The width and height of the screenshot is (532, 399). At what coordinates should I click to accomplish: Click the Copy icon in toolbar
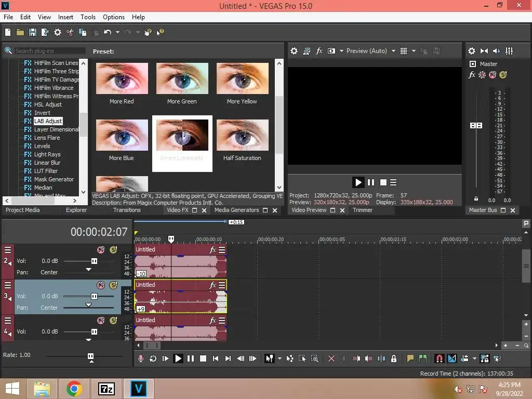(x=83, y=32)
